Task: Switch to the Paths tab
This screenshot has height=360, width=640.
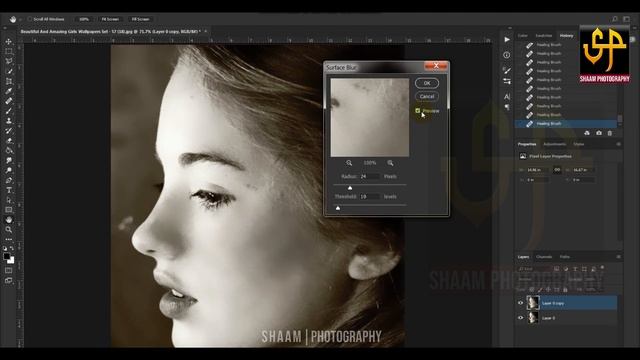Action: coord(564,257)
